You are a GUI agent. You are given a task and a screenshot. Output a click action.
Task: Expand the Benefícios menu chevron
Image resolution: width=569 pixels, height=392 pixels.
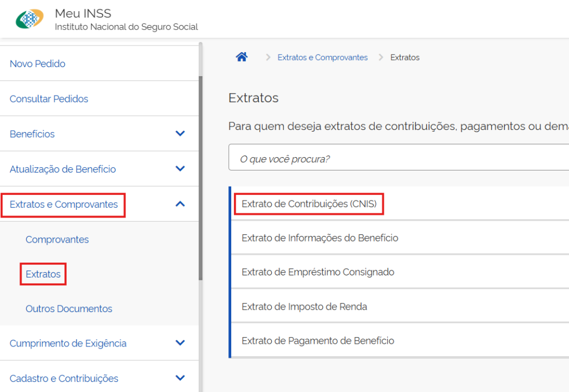pyautogui.click(x=179, y=134)
